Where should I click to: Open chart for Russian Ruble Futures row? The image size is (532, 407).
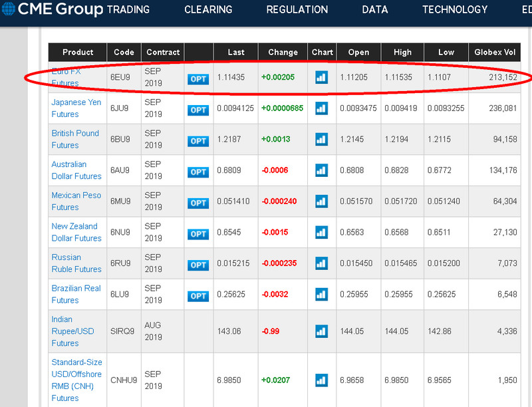[x=321, y=263]
